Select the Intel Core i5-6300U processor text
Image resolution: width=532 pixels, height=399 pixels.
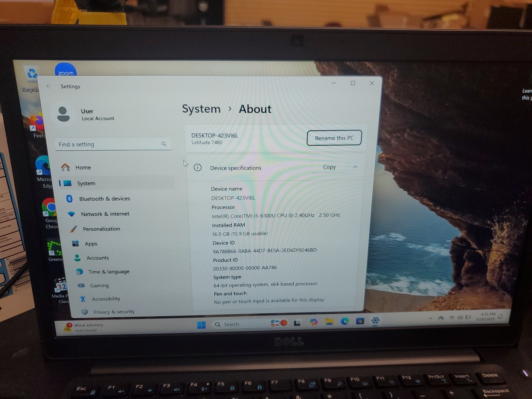276,215
